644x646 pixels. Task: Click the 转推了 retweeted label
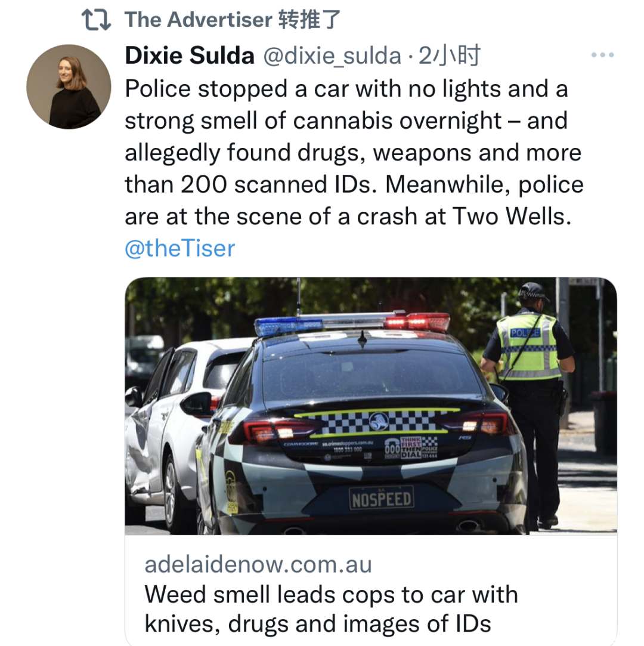309,20
